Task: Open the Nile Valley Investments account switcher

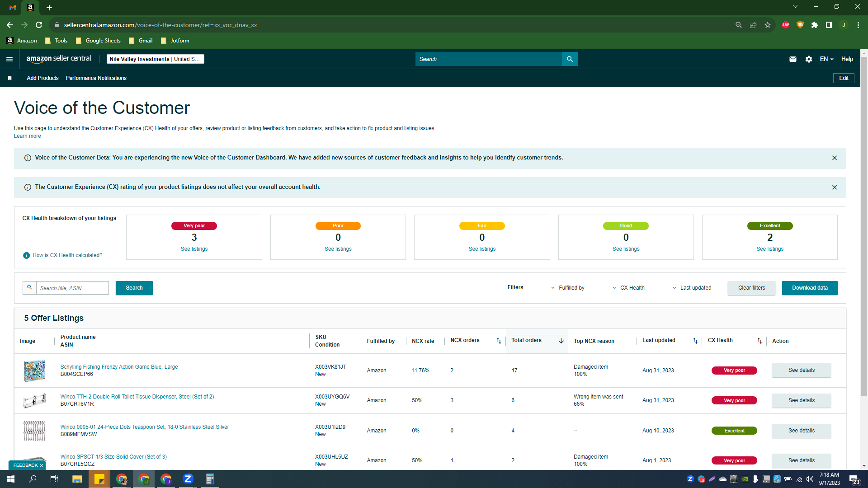Action: click(156, 59)
